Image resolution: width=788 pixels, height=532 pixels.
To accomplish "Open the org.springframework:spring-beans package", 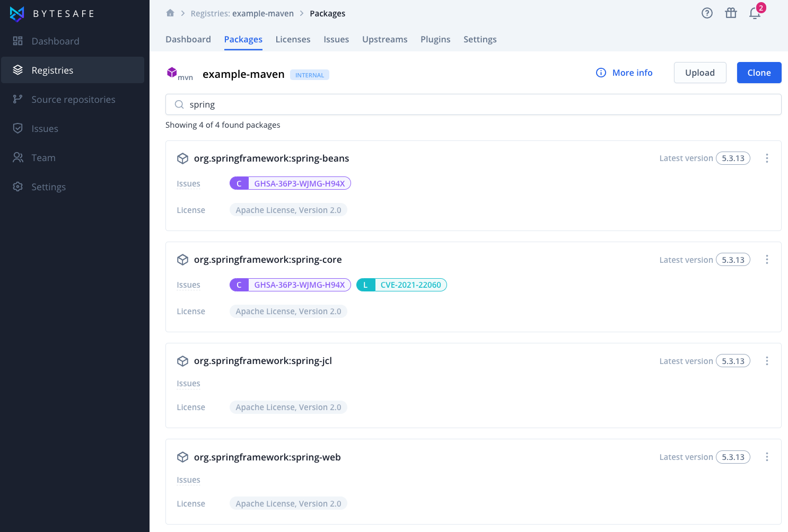I will 272,158.
